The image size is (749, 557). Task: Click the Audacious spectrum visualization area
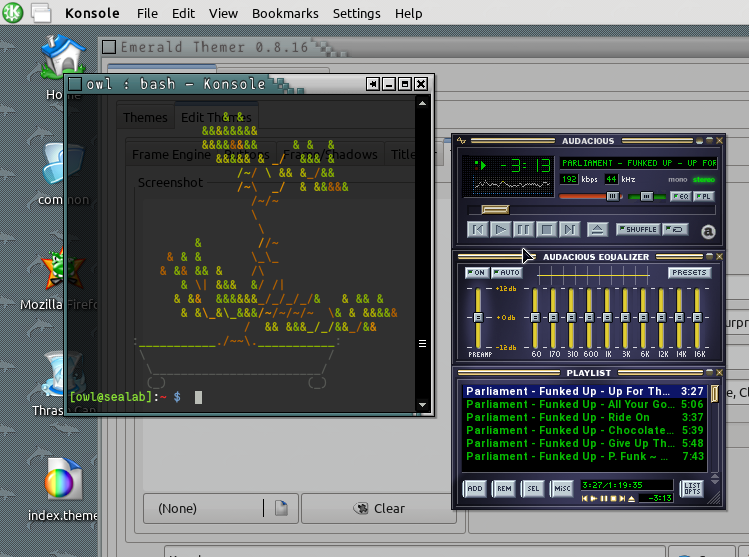512,185
